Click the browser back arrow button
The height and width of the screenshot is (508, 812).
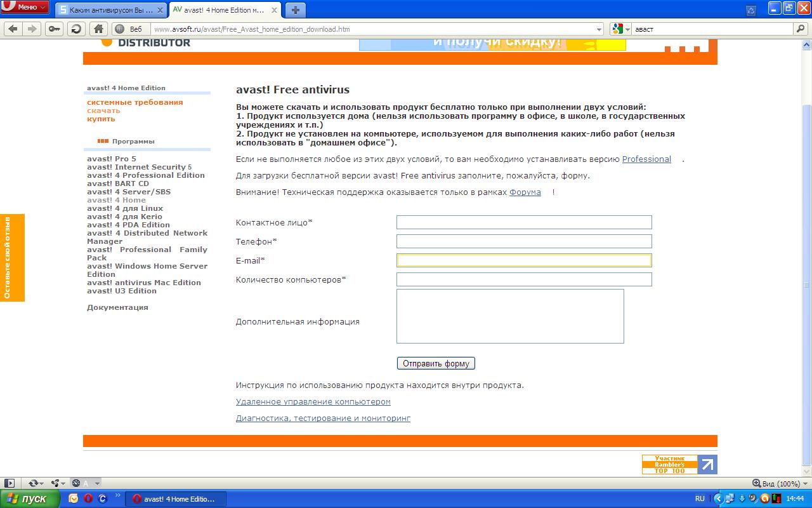(x=13, y=29)
